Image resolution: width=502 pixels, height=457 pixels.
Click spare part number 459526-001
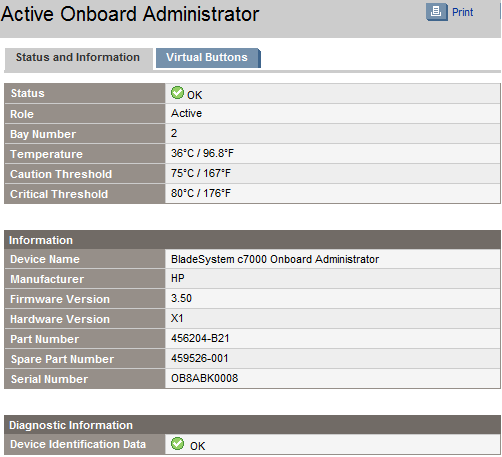pyautogui.click(x=200, y=358)
